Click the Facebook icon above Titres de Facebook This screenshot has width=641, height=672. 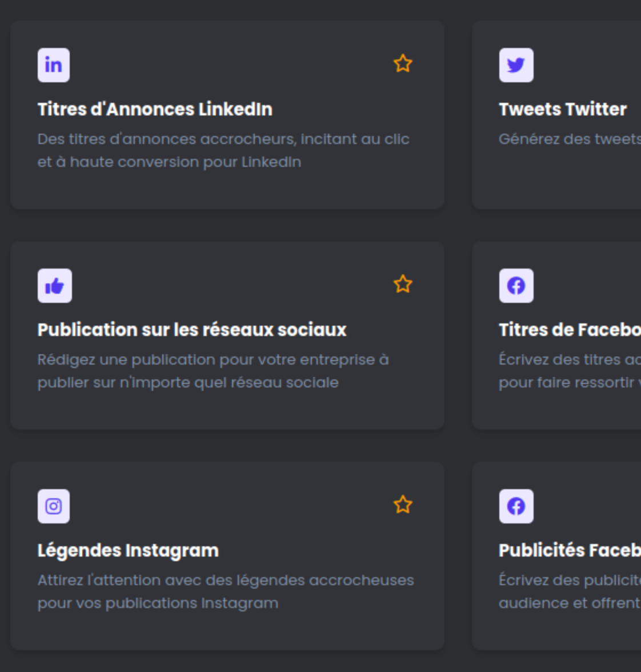[x=516, y=286]
